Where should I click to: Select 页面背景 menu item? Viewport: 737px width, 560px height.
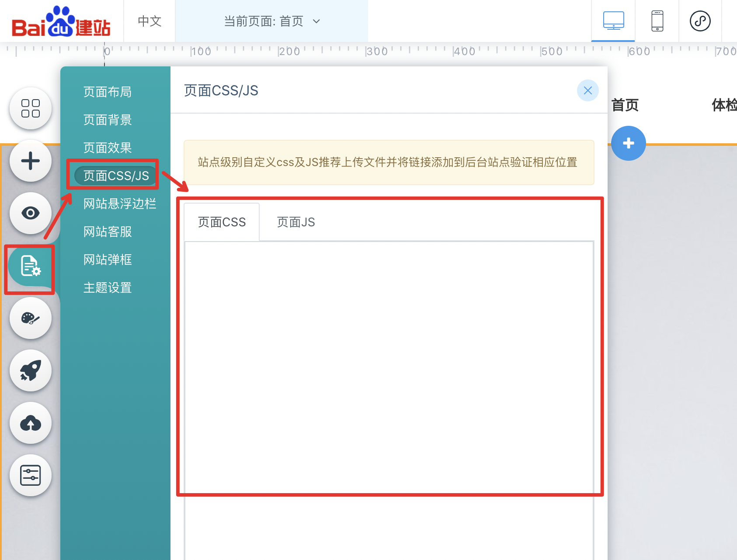(x=108, y=120)
